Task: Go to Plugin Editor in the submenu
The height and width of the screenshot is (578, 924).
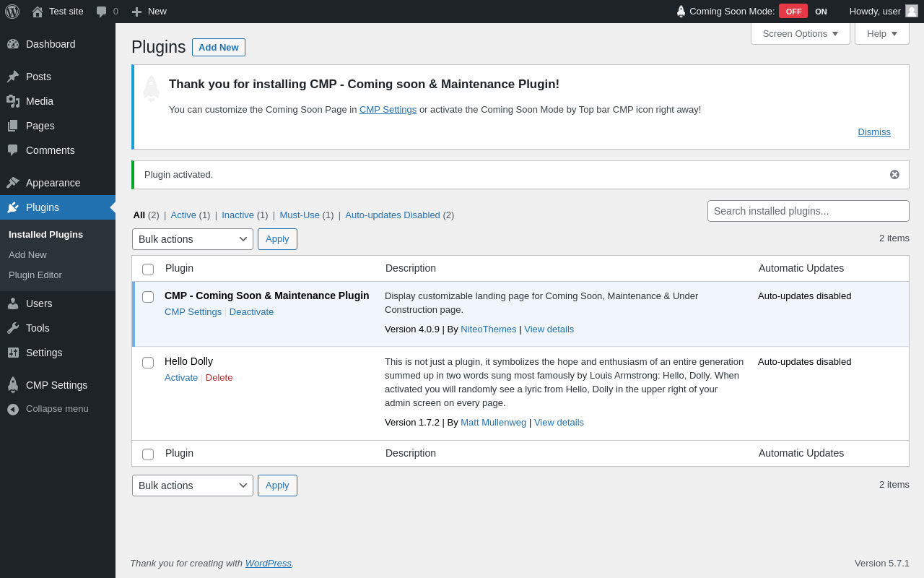Action: (35, 275)
